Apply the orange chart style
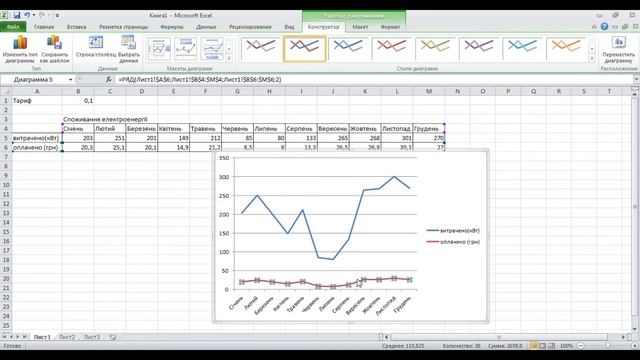This screenshot has height=360, width=640. pos(567,49)
